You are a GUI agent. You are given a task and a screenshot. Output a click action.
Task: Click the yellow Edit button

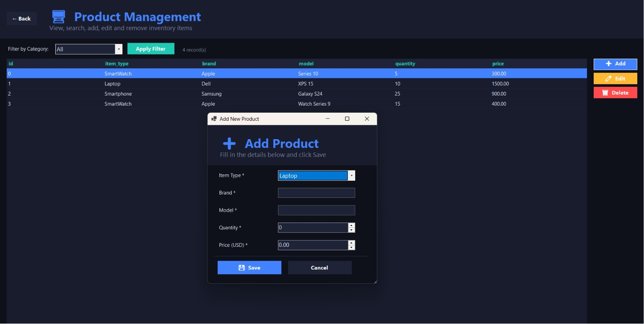(615, 78)
